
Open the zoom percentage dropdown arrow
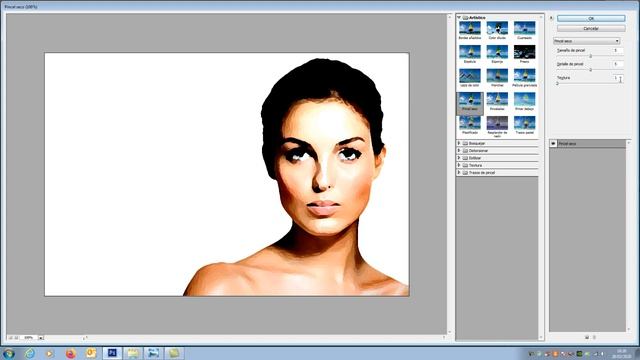point(40,338)
